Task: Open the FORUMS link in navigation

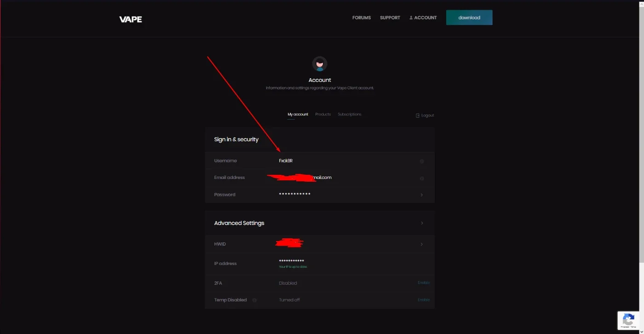Action: point(362,18)
